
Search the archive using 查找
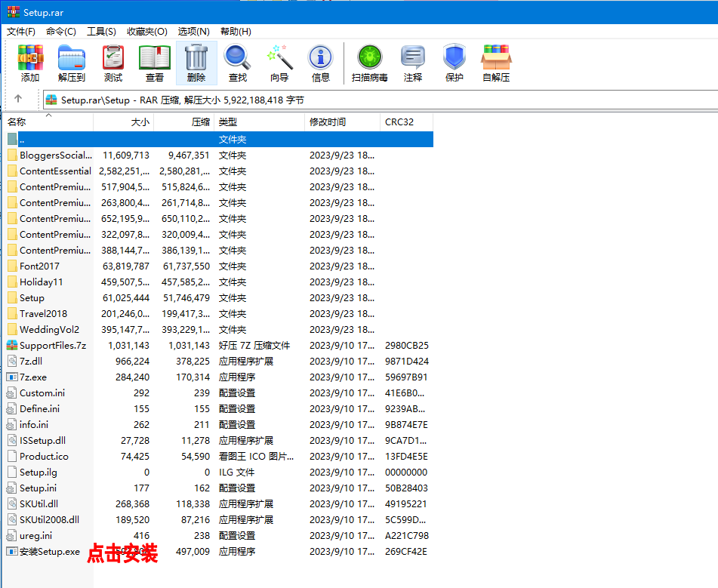point(237,63)
